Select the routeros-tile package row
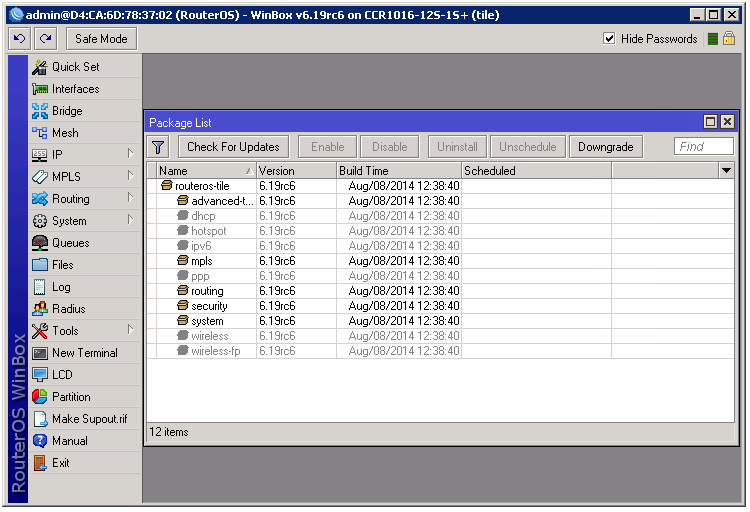Viewport: 750px width, 512px height. [x=441, y=186]
